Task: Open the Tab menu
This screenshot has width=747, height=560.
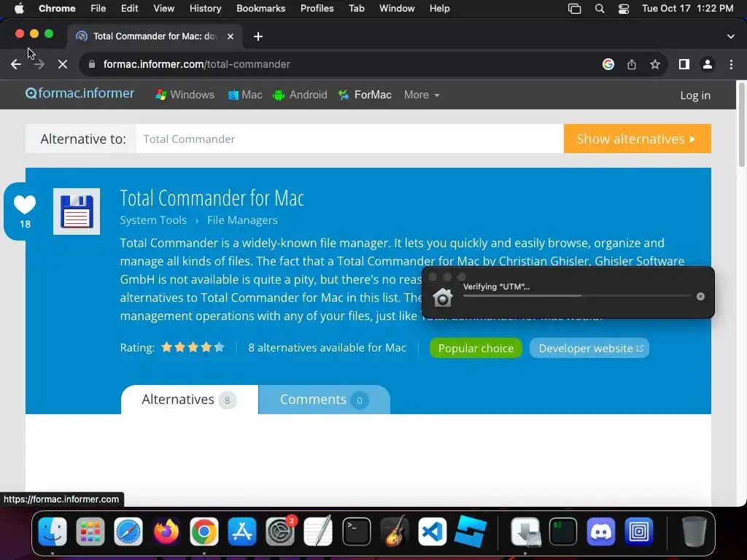Action: click(x=356, y=9)
